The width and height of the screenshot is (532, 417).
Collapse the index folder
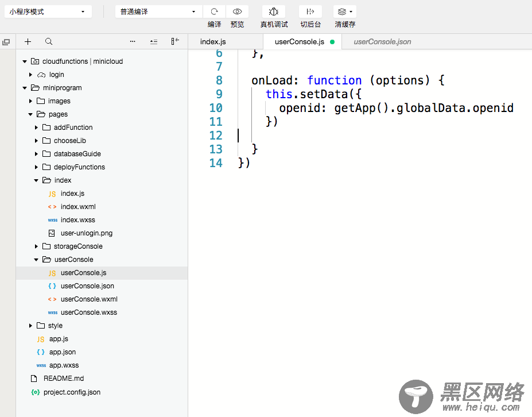coord(36,181)
